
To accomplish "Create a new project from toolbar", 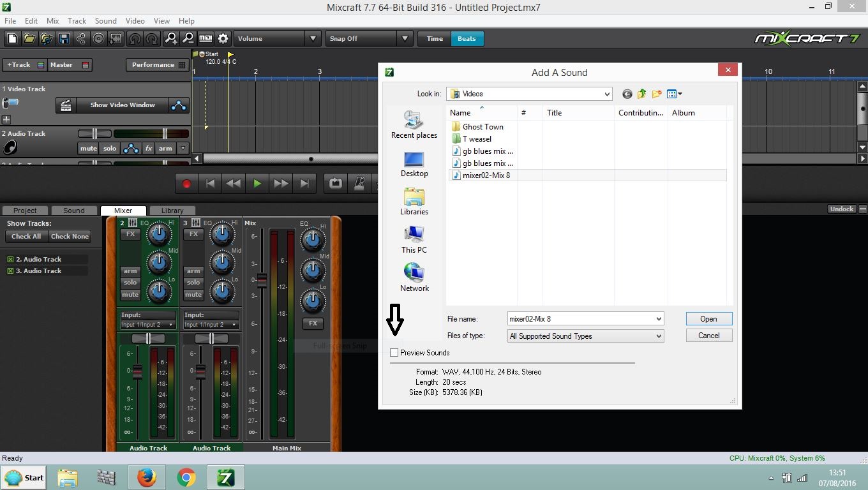I will point(11,39).
